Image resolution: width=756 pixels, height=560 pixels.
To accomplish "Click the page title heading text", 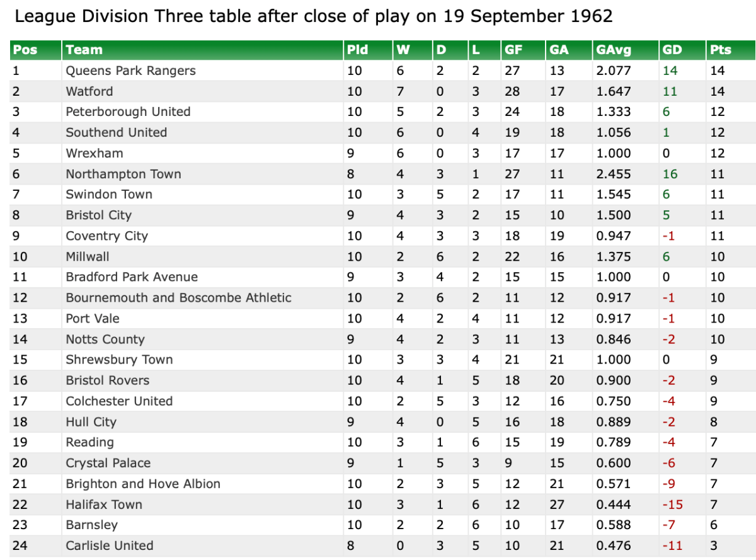I will 314,16.
